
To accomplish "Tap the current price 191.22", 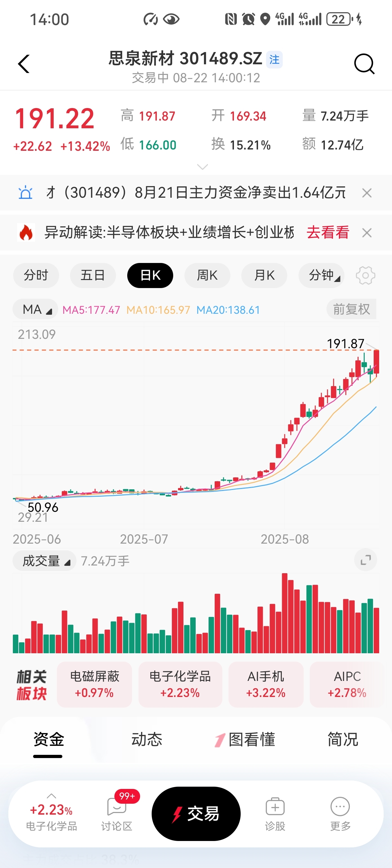I will pos(55,119).
